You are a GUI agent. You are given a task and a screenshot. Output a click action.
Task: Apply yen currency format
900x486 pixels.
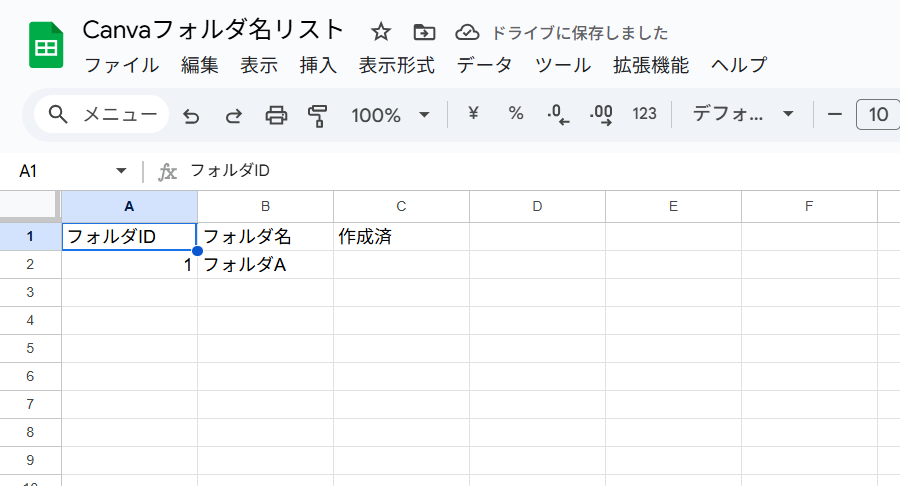(473, 114)
